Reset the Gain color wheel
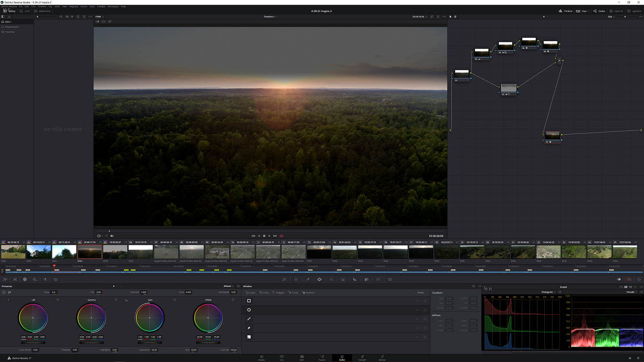Viewport: 644px width, 362px height. coord(174,300)
